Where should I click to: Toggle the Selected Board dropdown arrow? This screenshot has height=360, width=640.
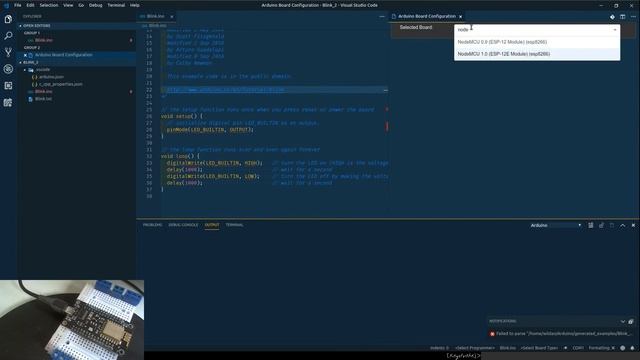(615, 30)
